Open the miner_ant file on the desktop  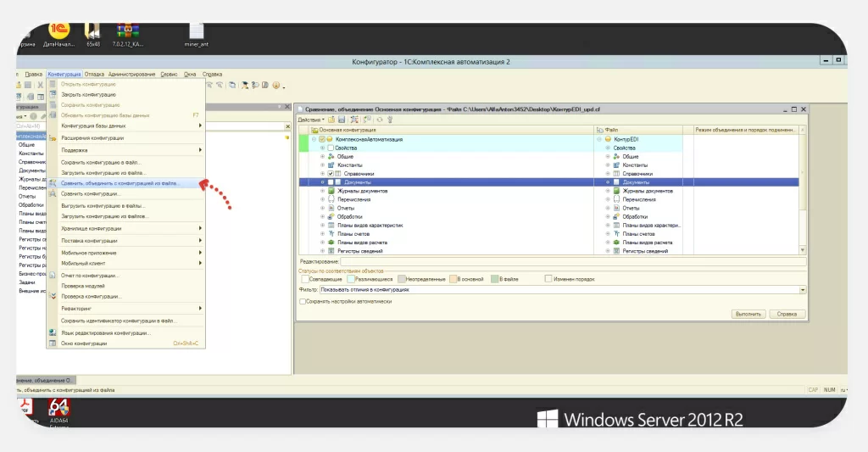pos(196,32)
